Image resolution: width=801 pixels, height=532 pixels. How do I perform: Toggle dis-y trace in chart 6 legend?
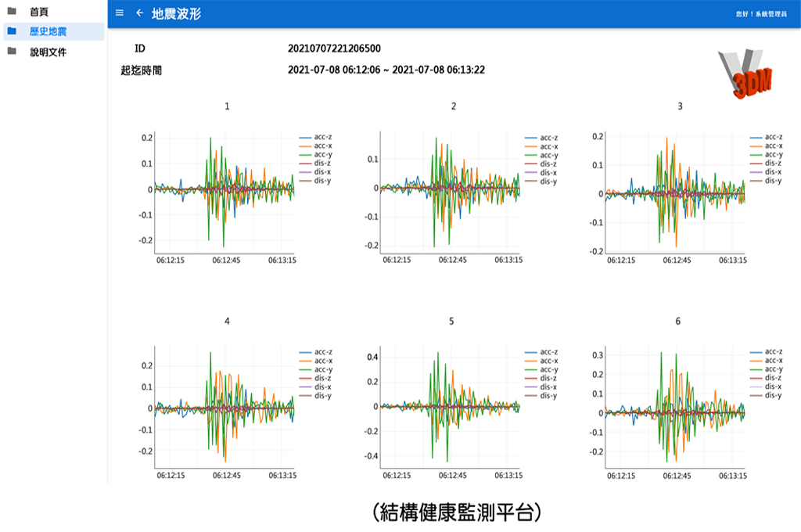[774, 395]
